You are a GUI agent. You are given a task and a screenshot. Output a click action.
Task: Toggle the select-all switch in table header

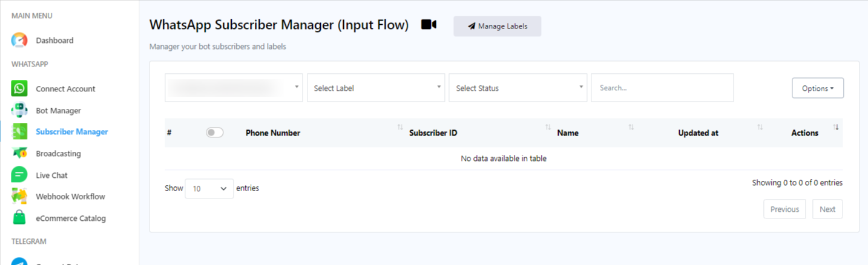tap(214, 132)
